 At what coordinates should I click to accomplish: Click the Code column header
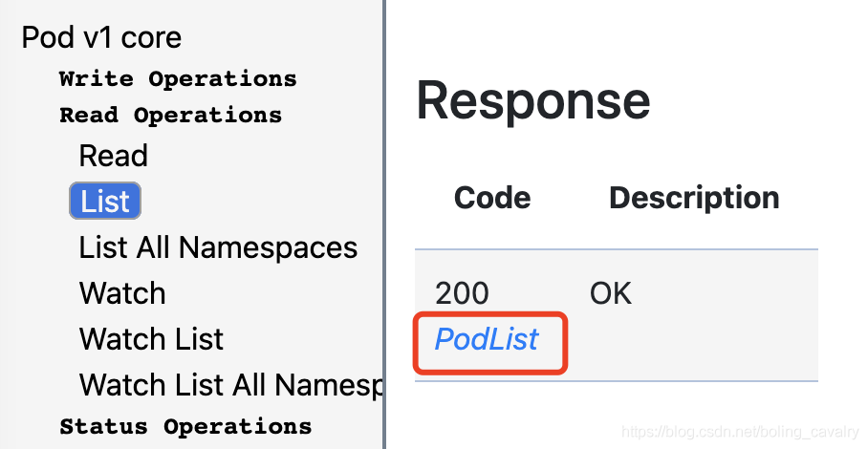492,198
